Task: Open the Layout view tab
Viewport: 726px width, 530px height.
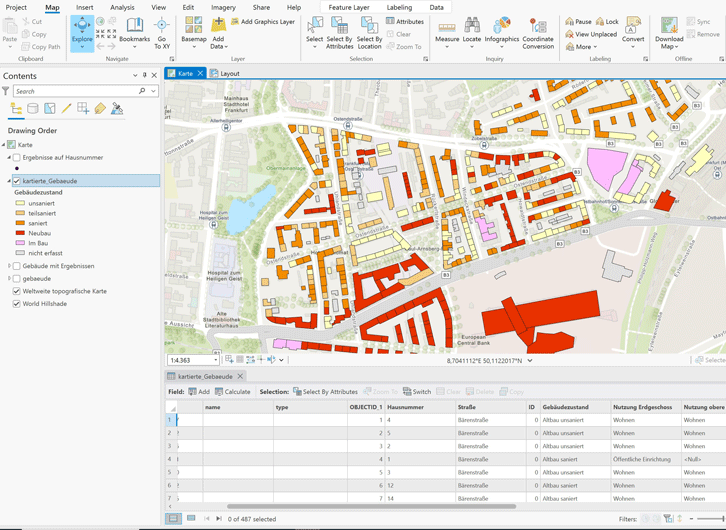Action: tap(229, 73)
